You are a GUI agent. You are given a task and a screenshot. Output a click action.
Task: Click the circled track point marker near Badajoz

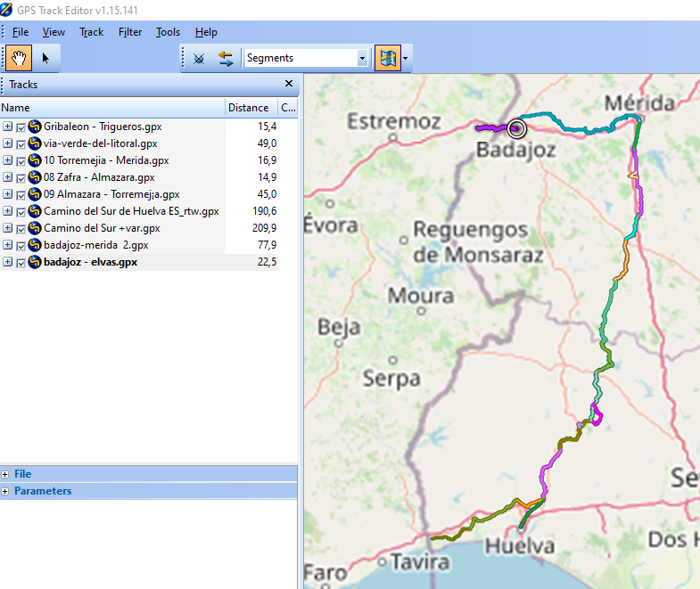pos(516,129)
